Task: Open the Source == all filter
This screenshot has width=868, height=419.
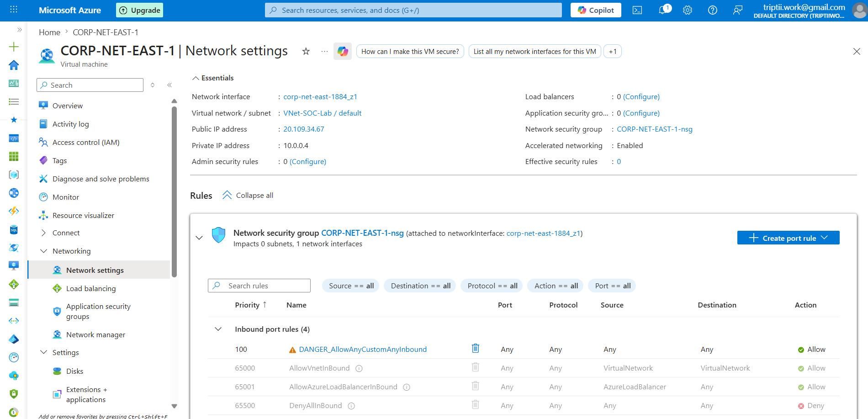Action: click(351, 286)
